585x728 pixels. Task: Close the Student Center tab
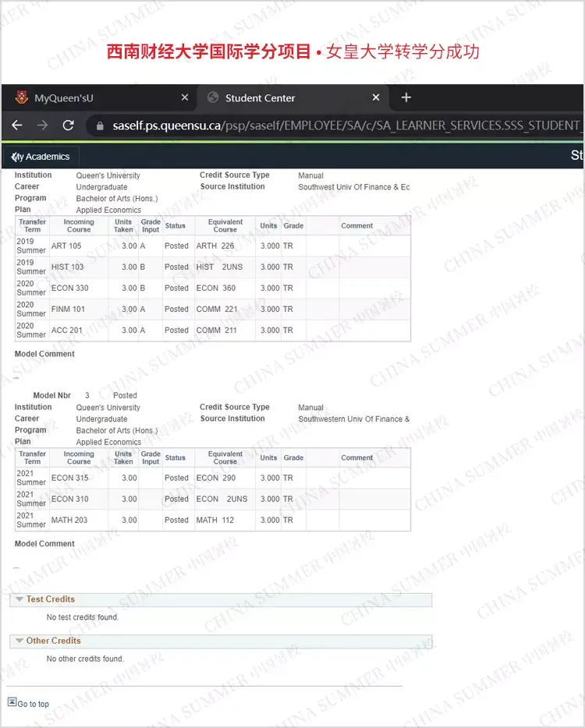tap(376, 97)
